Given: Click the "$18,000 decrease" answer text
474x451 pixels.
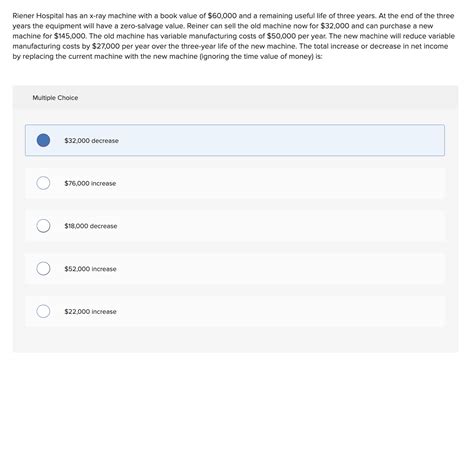Looking at the screenshot, I should pos(91,226).
